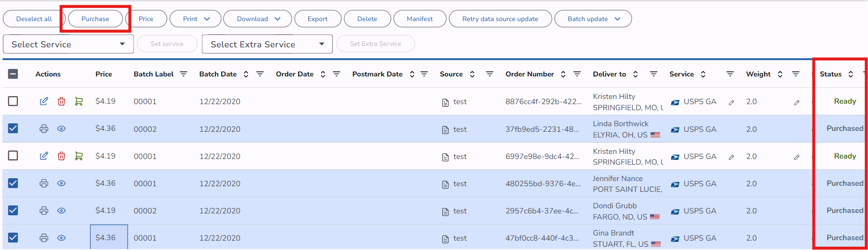
Task: Click the green cart icon in first row
Action: (x=79, y=101)
